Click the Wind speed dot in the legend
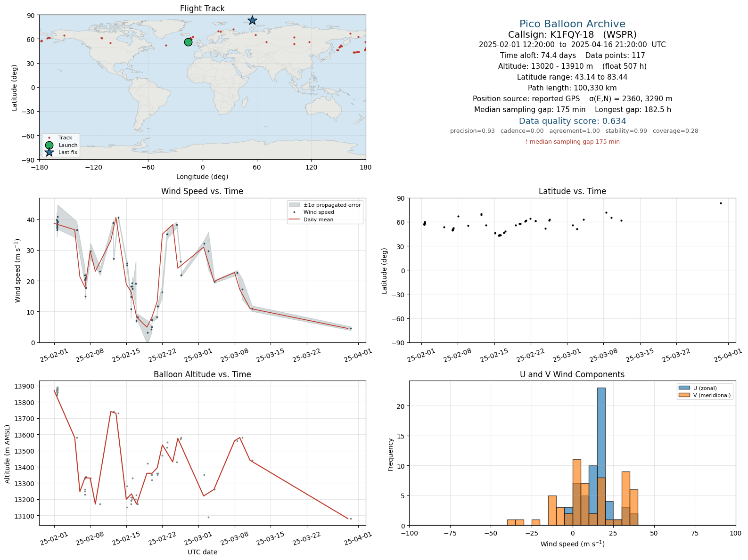Screen dimensions: 748x560 294,212
